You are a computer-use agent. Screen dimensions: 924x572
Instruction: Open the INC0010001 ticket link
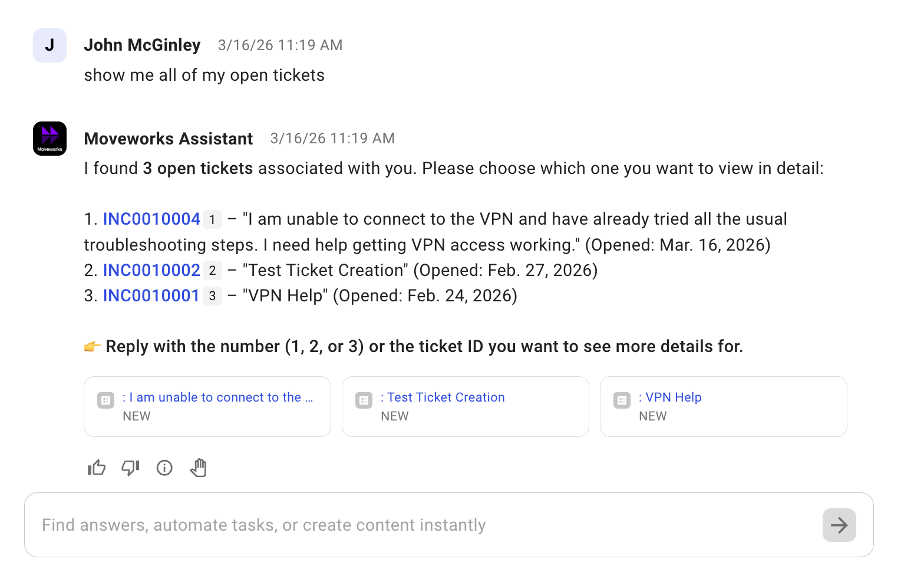(151, 296)
